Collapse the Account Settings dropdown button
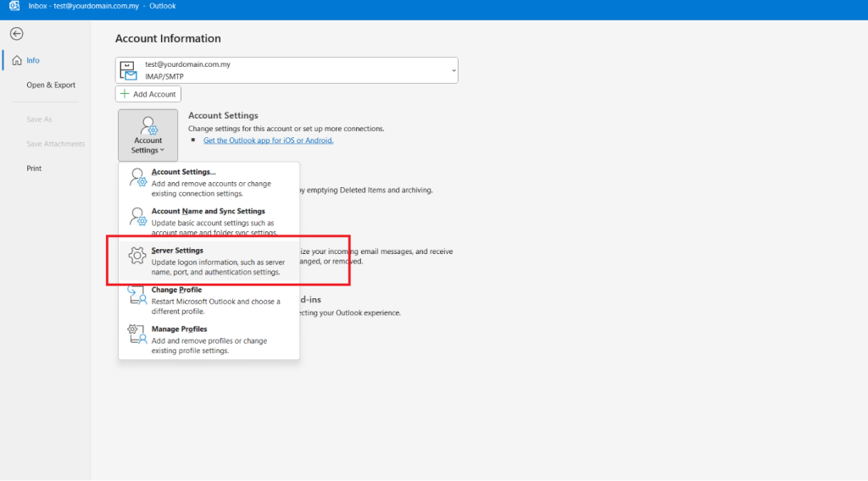 coord(147,135)
